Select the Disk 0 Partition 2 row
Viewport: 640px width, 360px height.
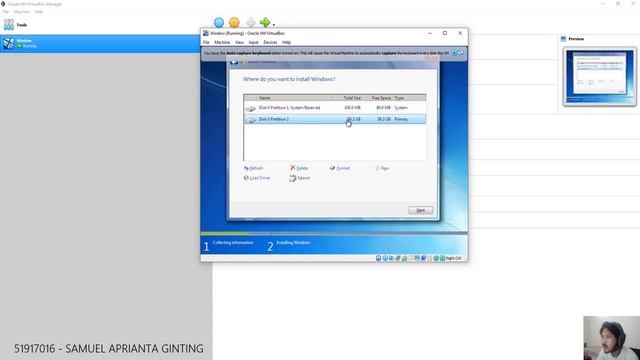[x=335, y=119]
